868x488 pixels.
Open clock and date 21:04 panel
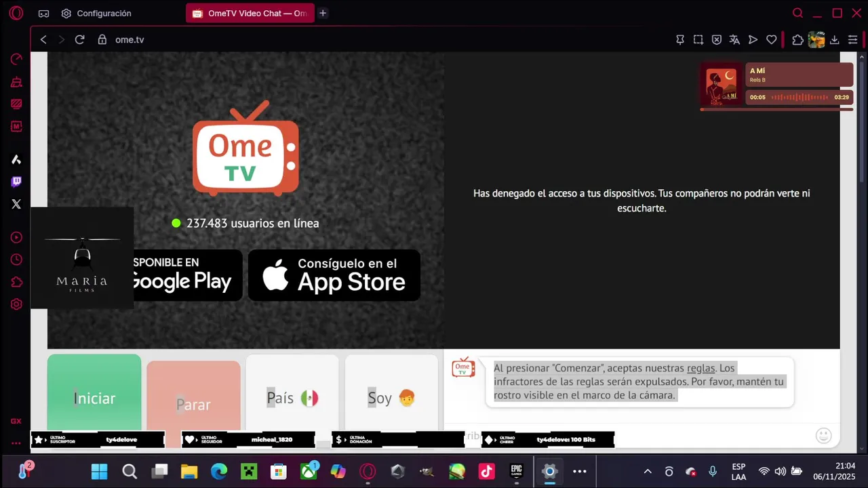(x=835, y=471)
